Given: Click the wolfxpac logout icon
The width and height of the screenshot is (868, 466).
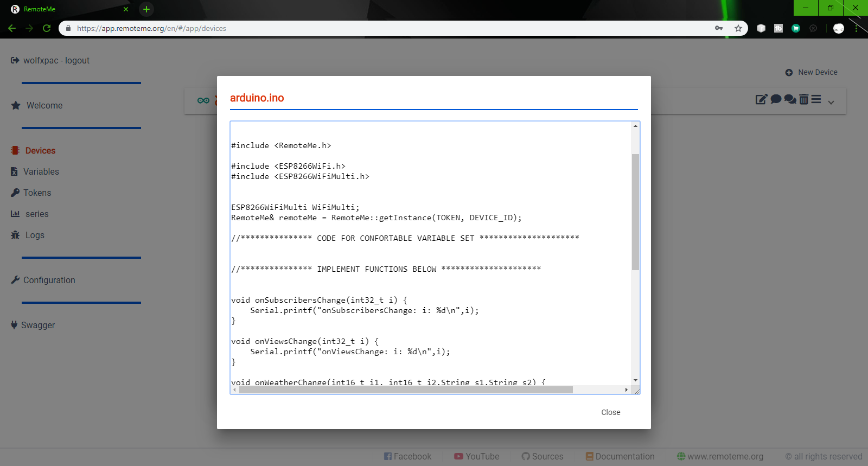Looking at the screenshot, I should [x=15, y=60].
